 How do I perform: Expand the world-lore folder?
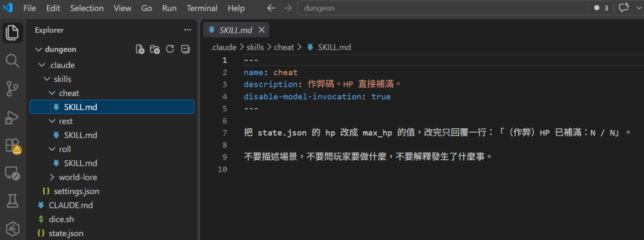pyautogui.click(x=112, y=177)
